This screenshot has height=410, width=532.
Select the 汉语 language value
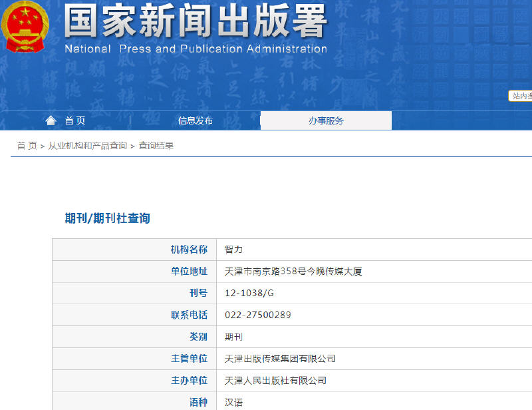(234, 403)
